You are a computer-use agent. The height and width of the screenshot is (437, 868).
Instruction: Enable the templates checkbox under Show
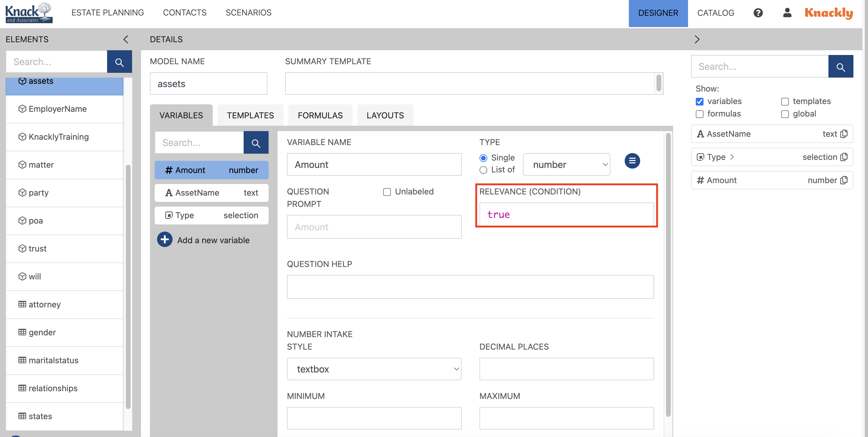click(785, 101)
